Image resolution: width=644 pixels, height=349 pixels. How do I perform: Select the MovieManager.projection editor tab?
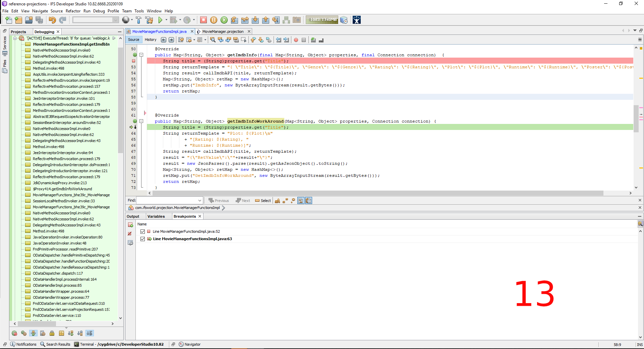tap(223, 31)
